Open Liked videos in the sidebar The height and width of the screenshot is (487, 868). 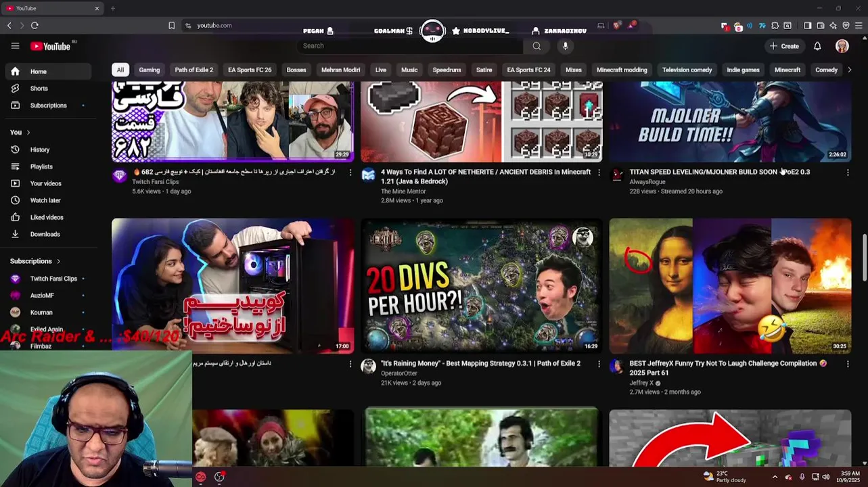click(48, 217)
